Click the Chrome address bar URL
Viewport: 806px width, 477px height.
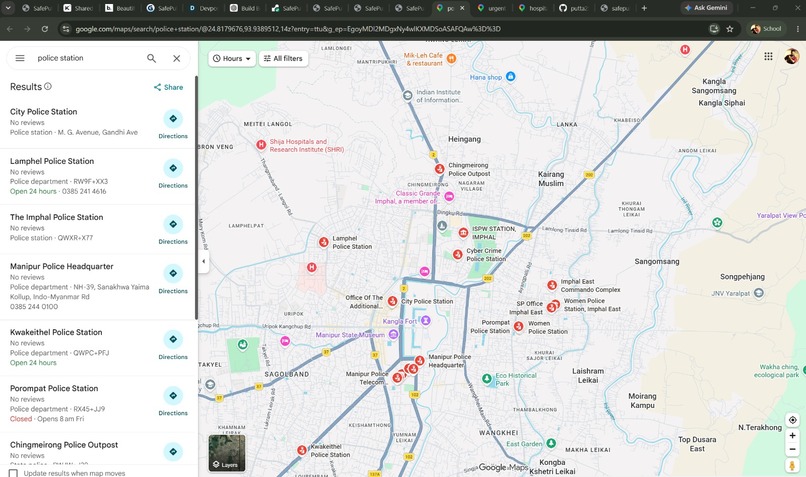(x=288, y=29)
